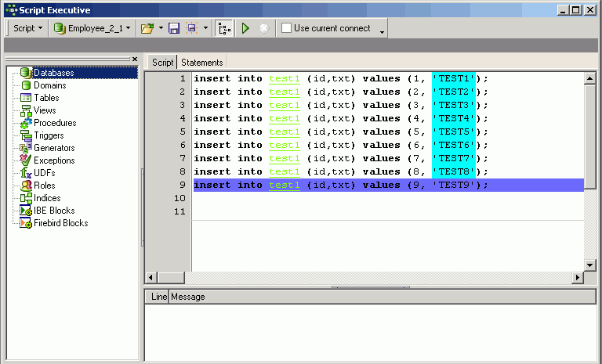This screenshot has height=364, width=602.
Task: Click the Roles icon in tree
Action: pyautogui.click(x=26, y=186)
